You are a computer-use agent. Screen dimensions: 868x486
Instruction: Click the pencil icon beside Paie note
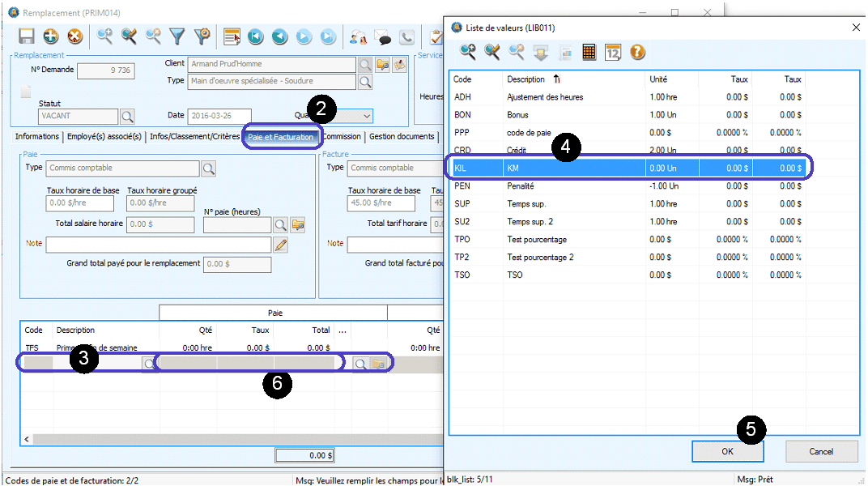coord(281,245)
